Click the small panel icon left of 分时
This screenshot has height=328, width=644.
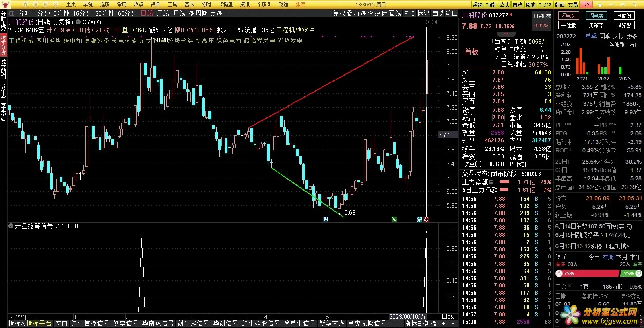[12, 13]
